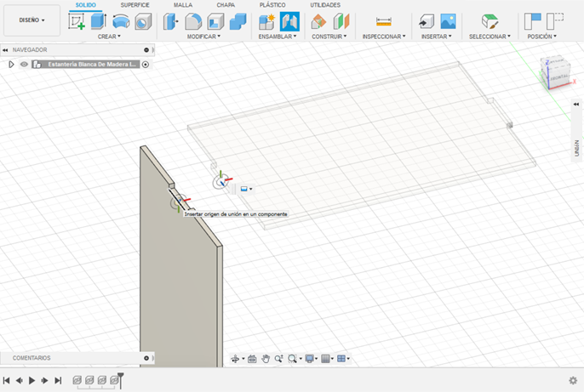The height and width of the screenshot is (392, 584).
Task: Click the joint origin glyph on the transparent shelf
Action: click(222, 181)
